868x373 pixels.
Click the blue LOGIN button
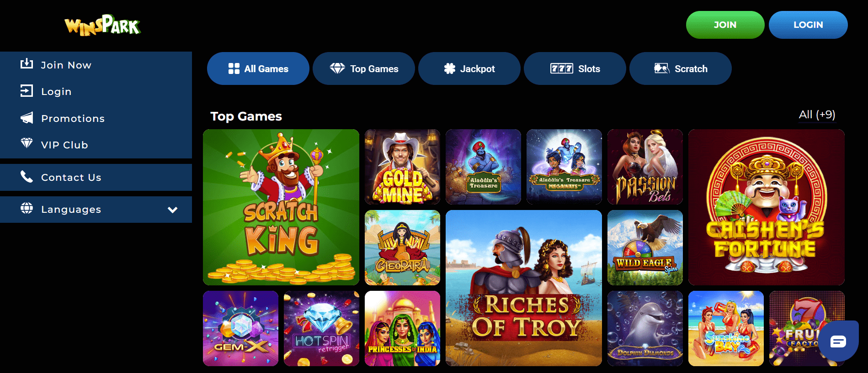click(808, 25)
